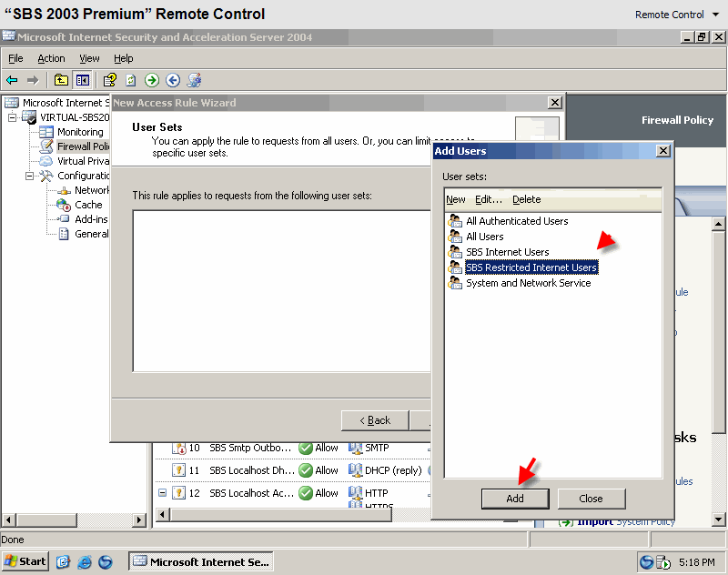728x575 pixels.
Task: Go up one level with the folder icon
Action: 61,80
